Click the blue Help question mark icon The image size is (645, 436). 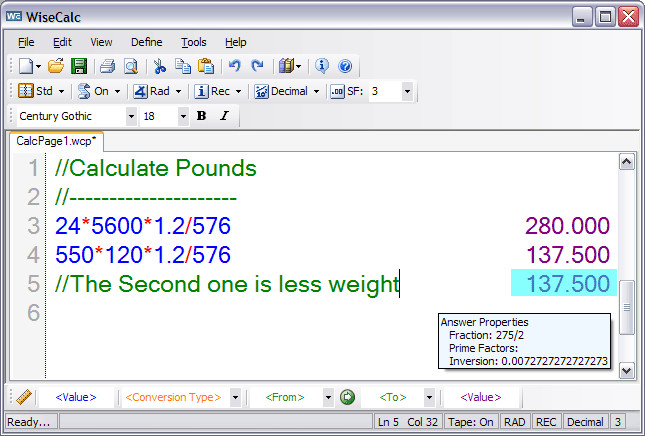(x=345, y=66)
